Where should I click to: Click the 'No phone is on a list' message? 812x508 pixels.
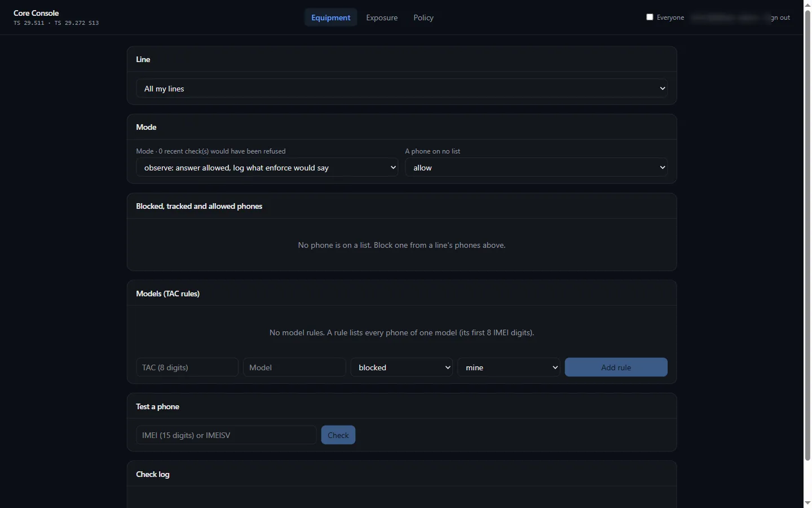tap(401, 245)
